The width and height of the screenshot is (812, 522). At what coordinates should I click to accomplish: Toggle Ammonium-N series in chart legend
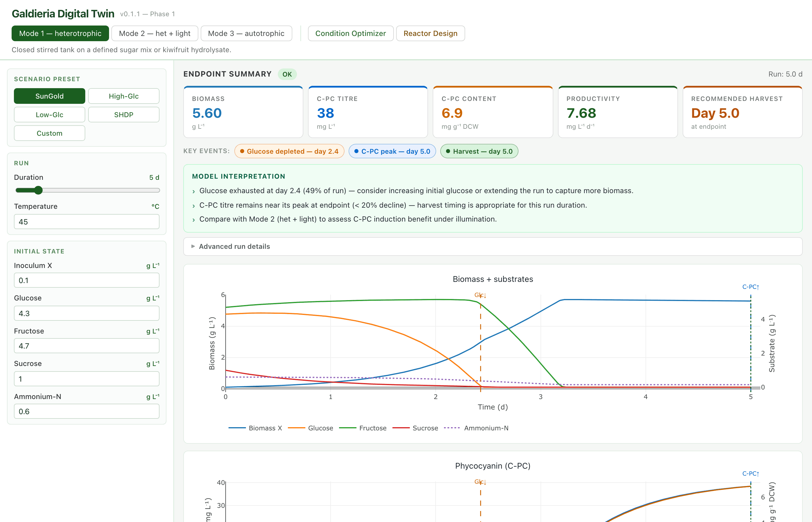476,428
